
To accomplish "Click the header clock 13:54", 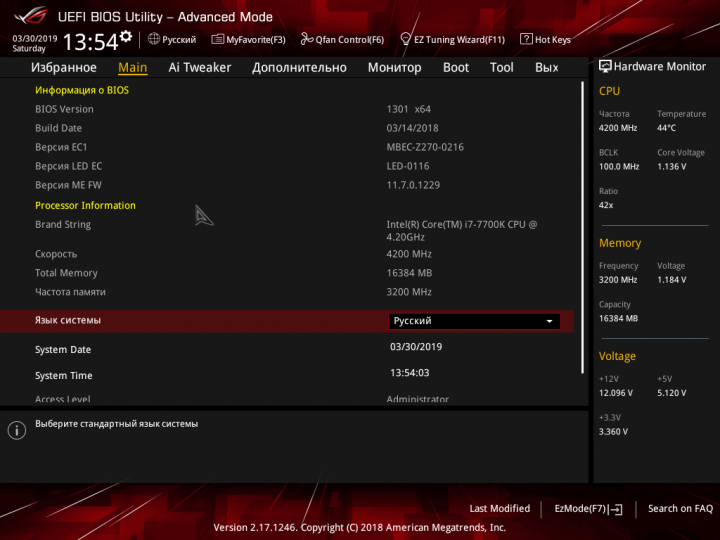I will click(91, 42).
